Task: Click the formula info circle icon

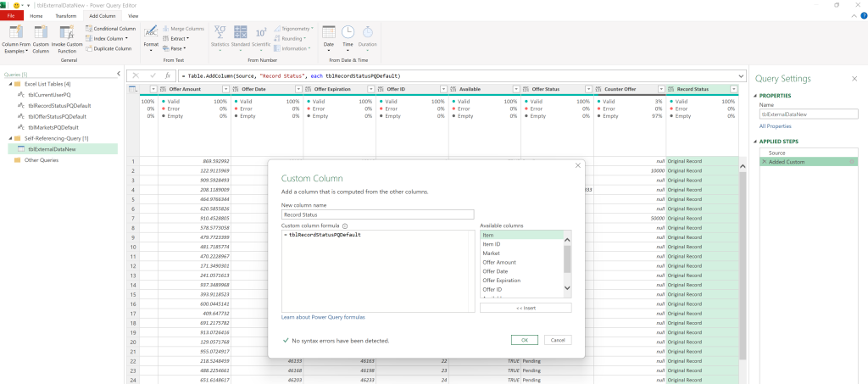Action: (345, 225)
